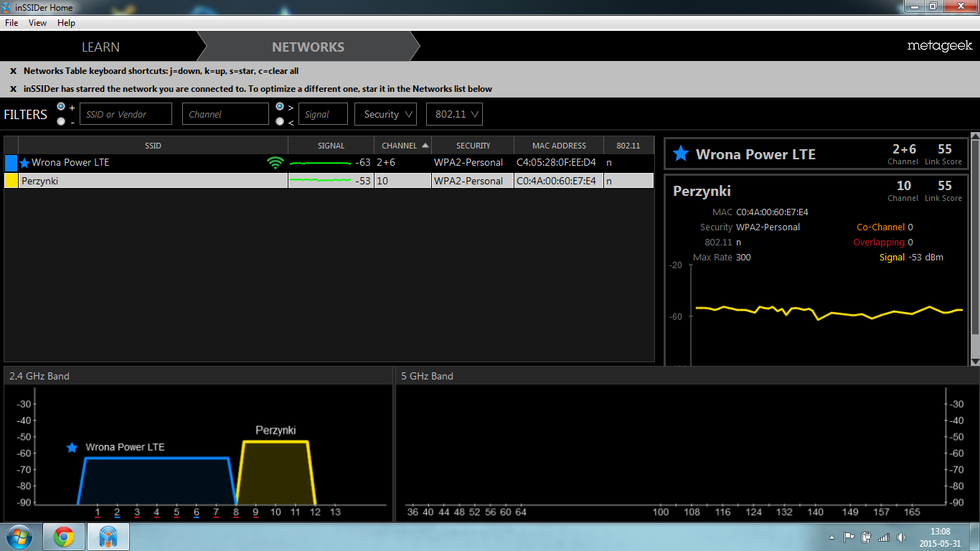The height and width of the screenshot is (551, 980).
Task: Dismiss the keyboard shortcuts notice with X
Action: [13, 71]
